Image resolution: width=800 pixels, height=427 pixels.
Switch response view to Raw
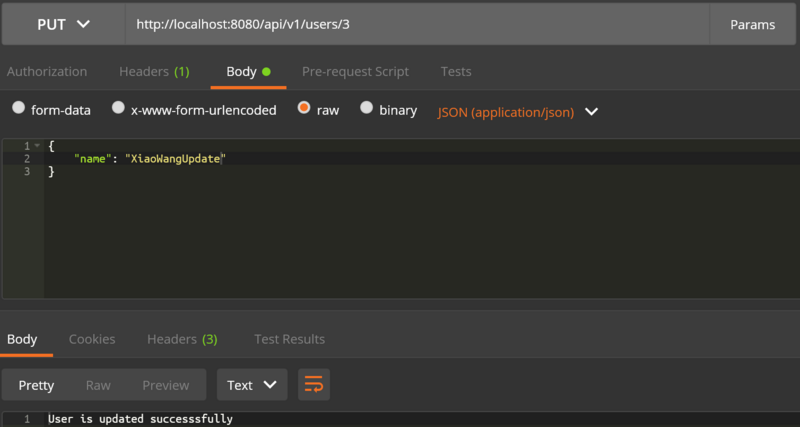click(98, 385)
